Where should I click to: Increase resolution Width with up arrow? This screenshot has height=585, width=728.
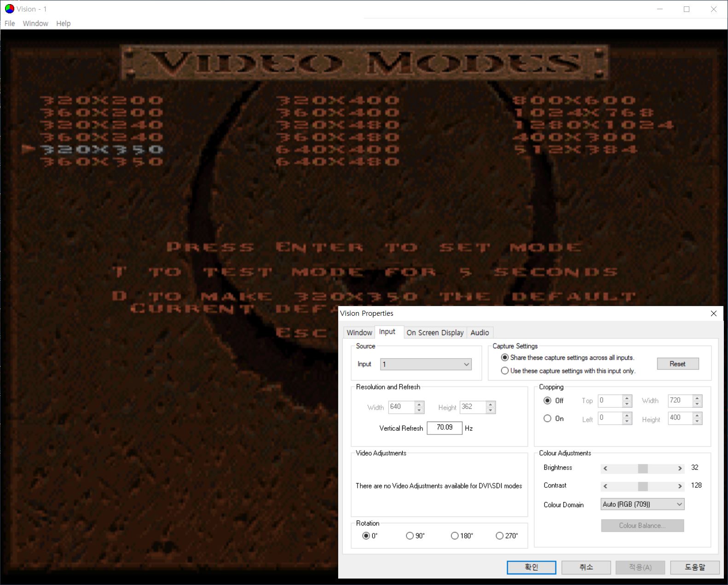pyautogui.click(x=419, y=404)
